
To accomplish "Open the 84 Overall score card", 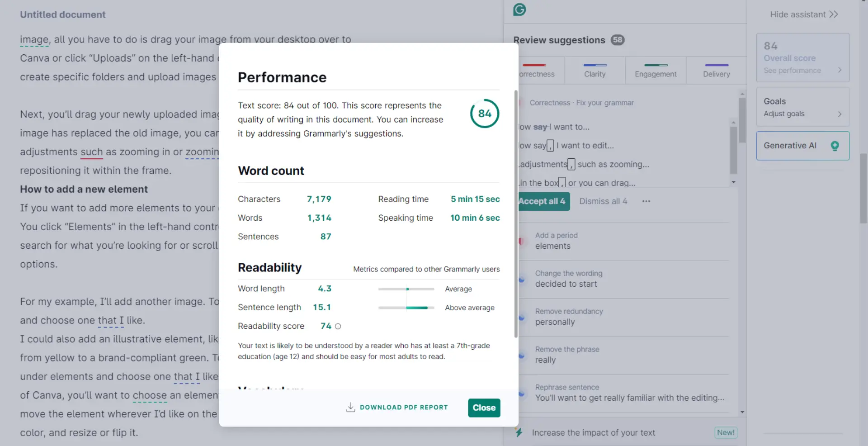I will 802,57.
